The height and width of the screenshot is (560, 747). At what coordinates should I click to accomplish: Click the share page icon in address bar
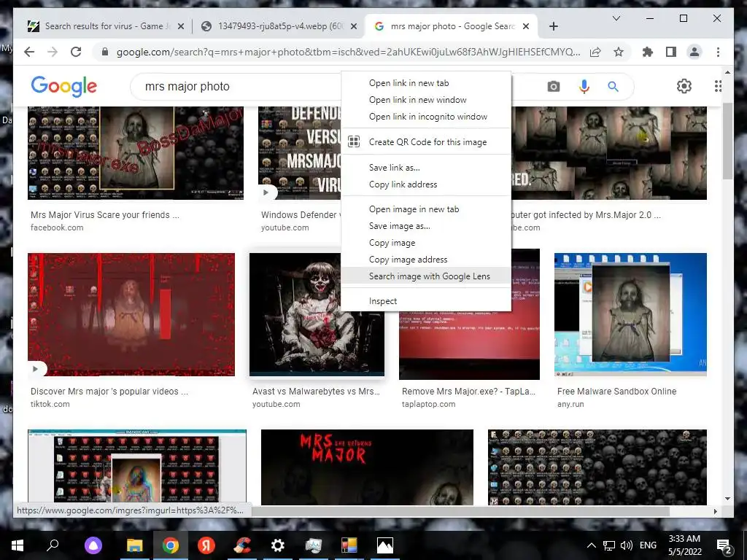click(595, 52)
